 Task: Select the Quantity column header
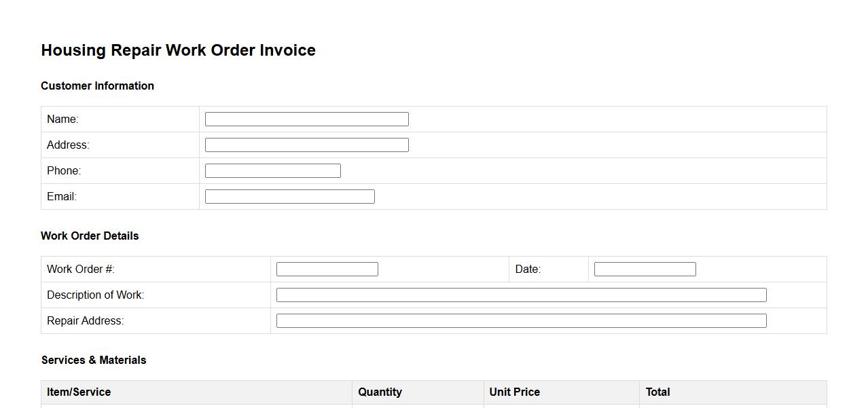[x=380, y=392]
